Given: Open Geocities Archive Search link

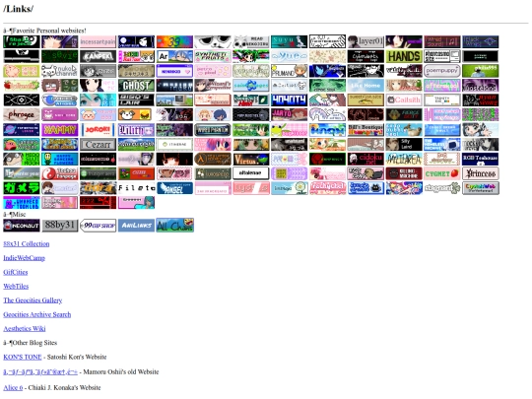Looking at the screenshot, I should pos(37,314).
